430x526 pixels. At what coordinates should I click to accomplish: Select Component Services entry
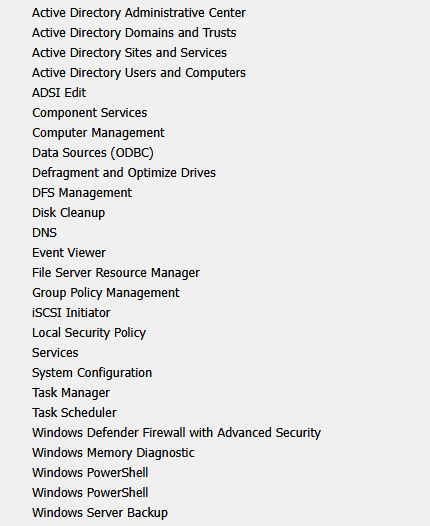[90, 113]
